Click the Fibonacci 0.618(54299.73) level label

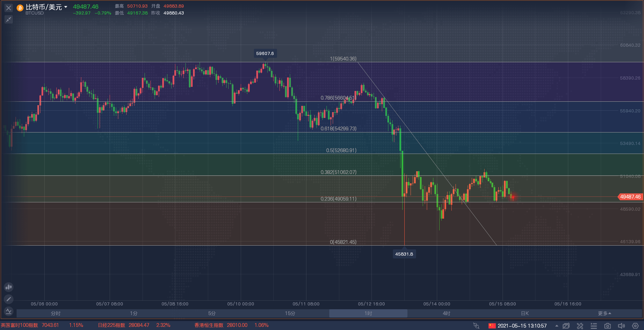coord(339,129)
